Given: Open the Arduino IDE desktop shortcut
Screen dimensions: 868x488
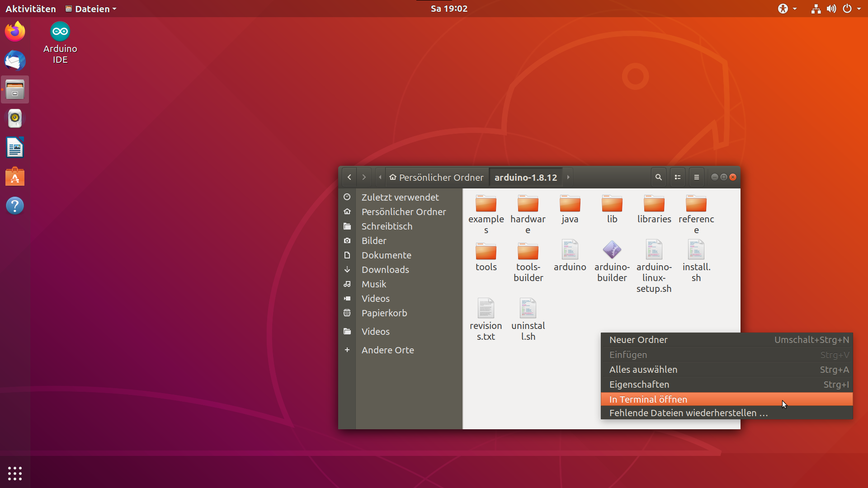Looking at the screenshot, I should point(60,43).
